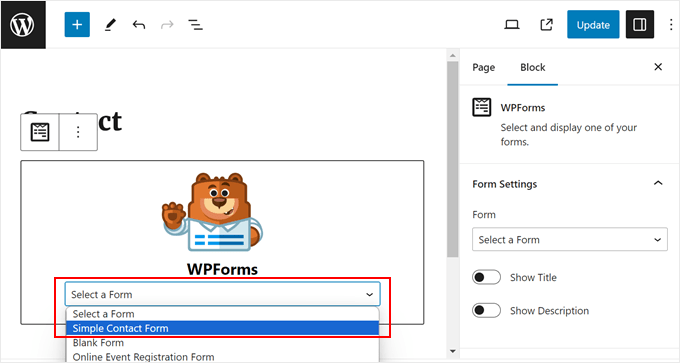Open the sidebar Form dropdown

click(569, 239)
